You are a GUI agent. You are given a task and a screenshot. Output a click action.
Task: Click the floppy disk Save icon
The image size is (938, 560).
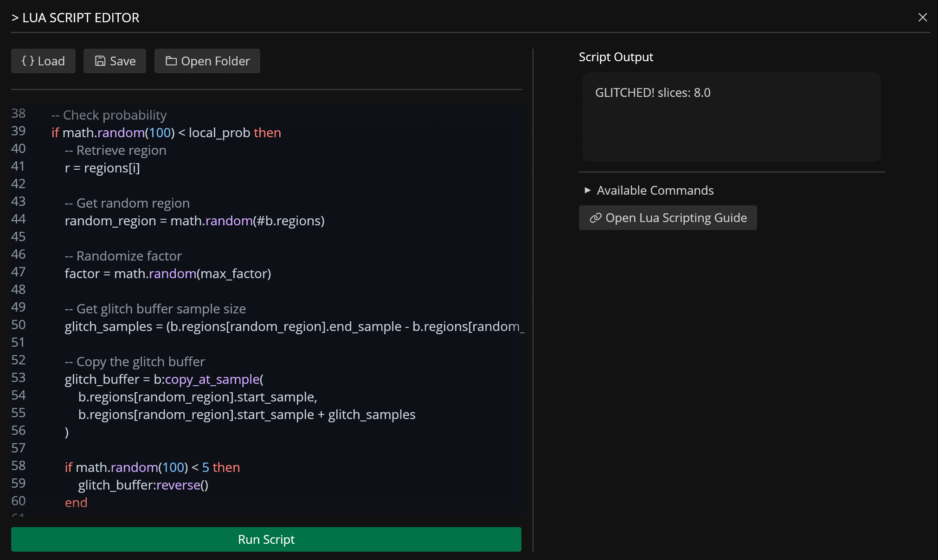click(x=100, y=61)
